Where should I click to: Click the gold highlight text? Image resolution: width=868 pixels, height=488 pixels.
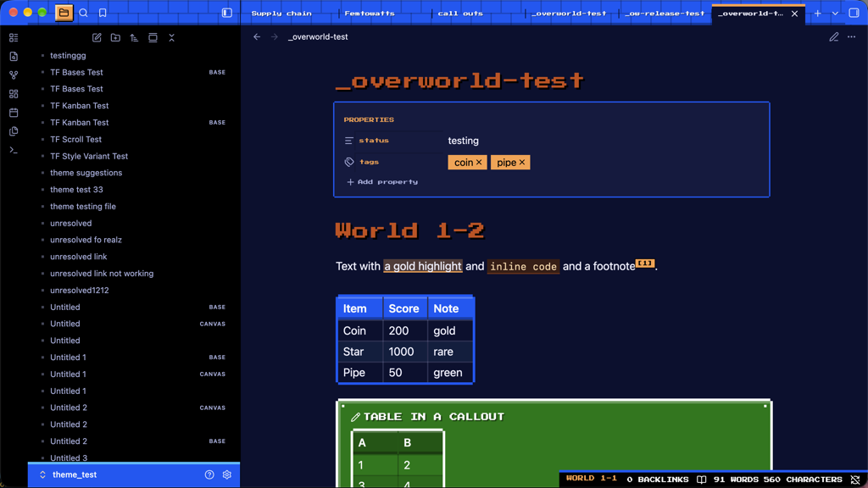tap(423, 266)
